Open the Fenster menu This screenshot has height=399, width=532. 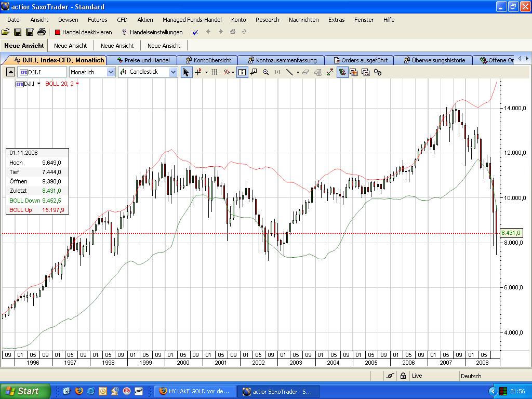click(x=364, y=20)
